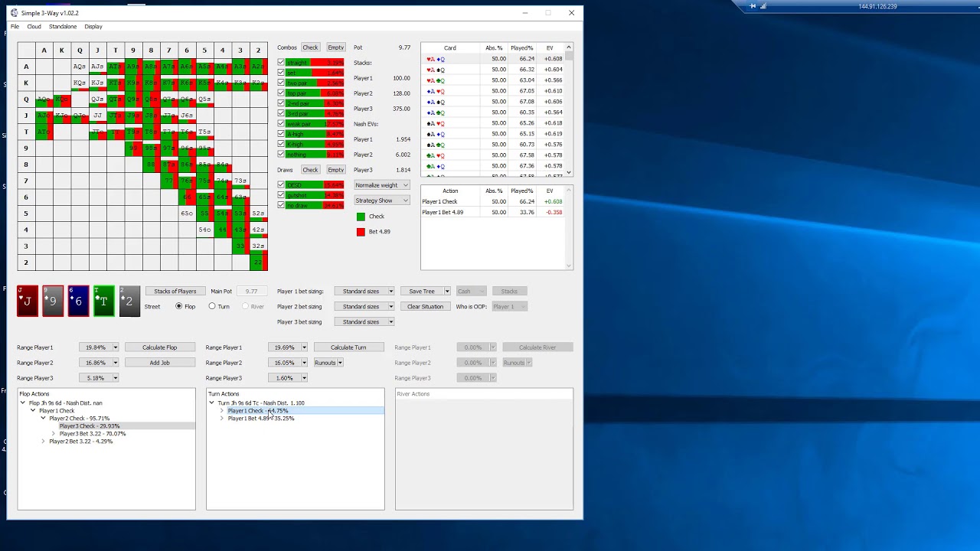Viewport: 980px width, 551px height.
Task: Toggle the 2-nd pair checkbox
Action: click(281, 103)
